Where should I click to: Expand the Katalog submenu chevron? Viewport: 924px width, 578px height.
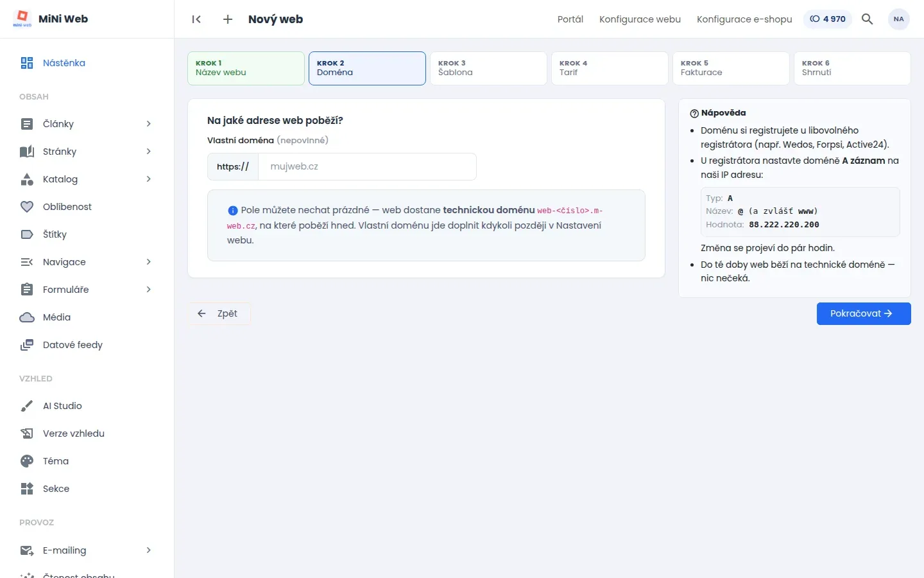tap(148, 179)
